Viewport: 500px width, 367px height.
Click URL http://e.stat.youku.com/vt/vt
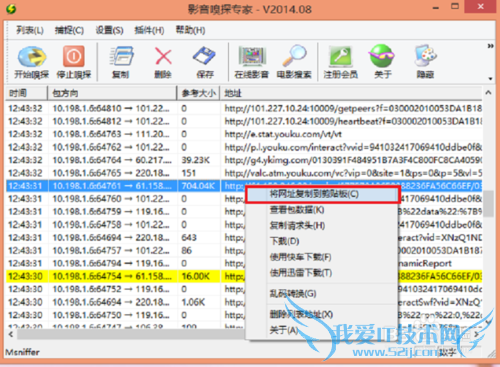[283, 134]
